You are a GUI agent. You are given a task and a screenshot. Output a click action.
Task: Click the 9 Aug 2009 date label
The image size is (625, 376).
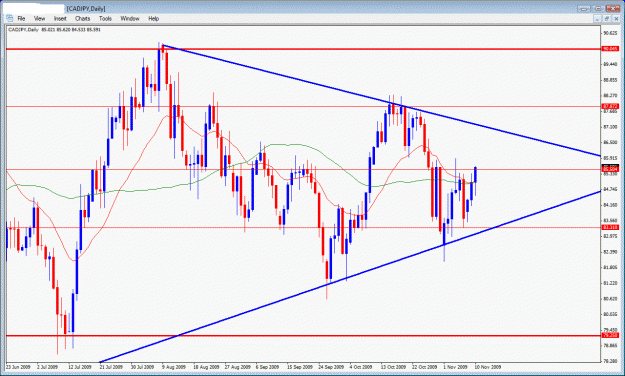pyautogui.click(x=174, y=367)
